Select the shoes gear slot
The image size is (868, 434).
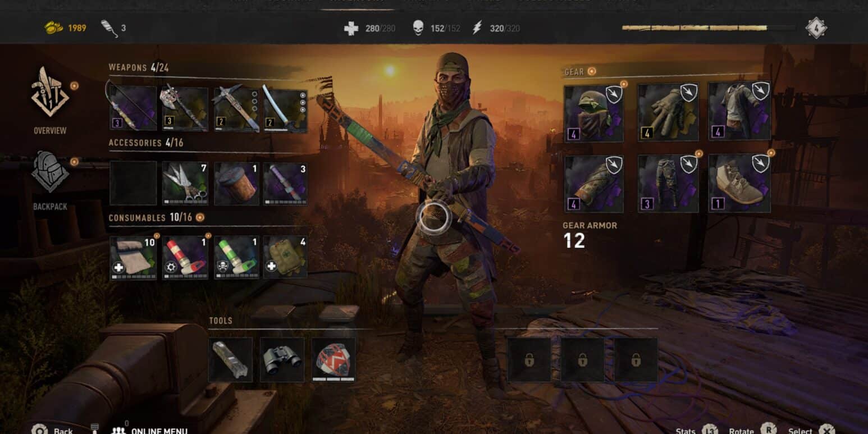(739, 183)
